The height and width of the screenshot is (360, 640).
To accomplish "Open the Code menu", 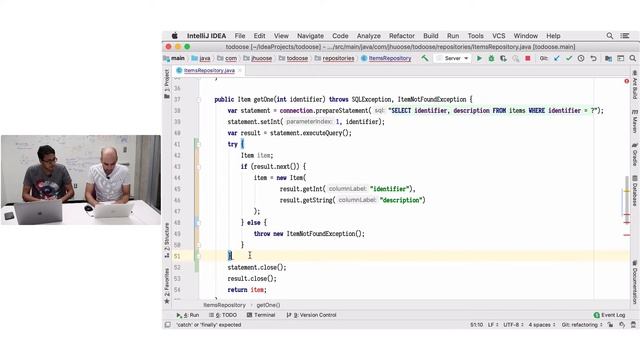I will pos(340,36).
